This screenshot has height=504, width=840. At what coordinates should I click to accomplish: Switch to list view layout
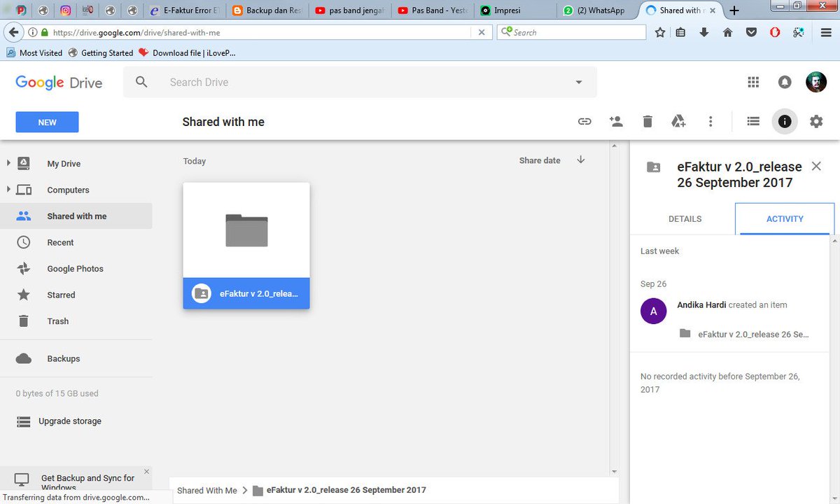point(753,121)
